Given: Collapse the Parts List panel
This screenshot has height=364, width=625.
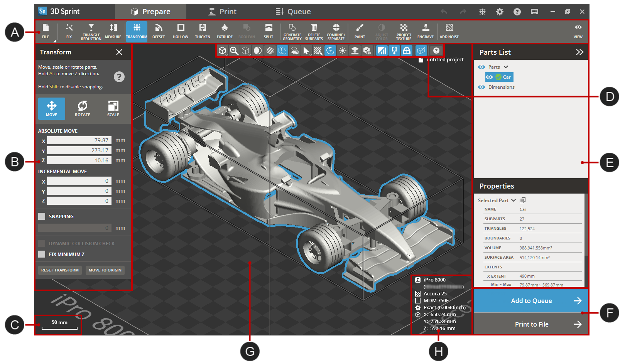Looking at the screenshot, I should coord(579,52).
